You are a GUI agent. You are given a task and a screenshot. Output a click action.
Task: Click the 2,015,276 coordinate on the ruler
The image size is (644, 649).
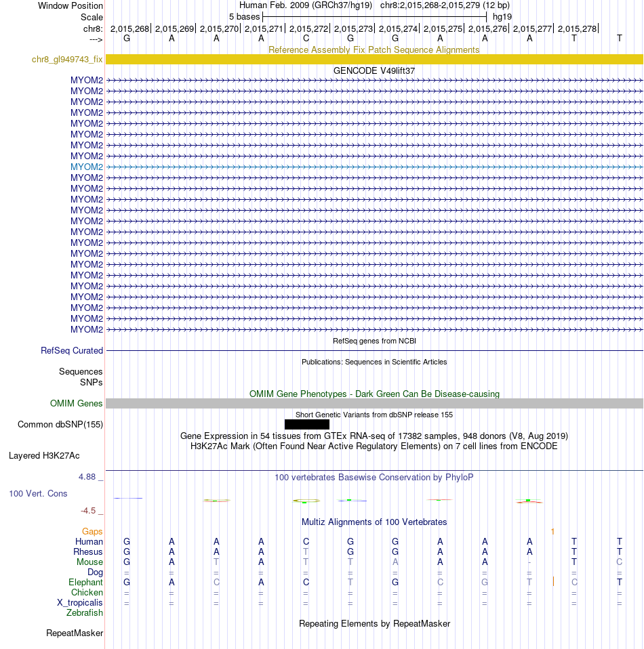point(487,28)
